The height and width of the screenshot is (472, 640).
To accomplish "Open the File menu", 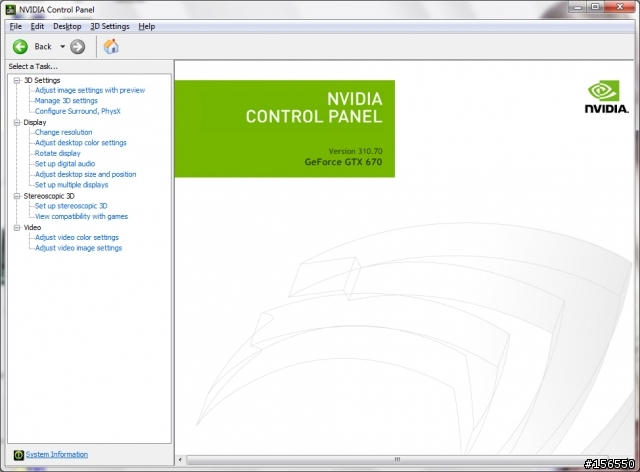I will (x=16, y=27).
